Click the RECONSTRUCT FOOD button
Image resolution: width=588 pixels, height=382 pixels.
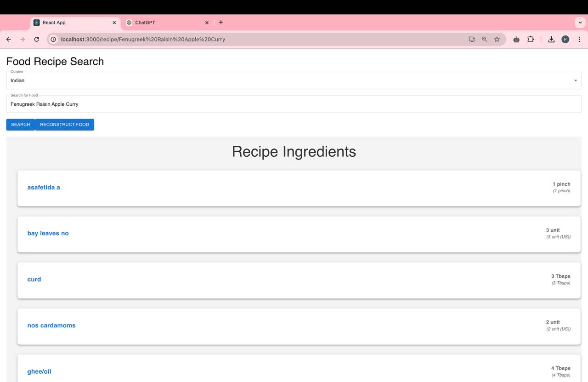point(65,125)
